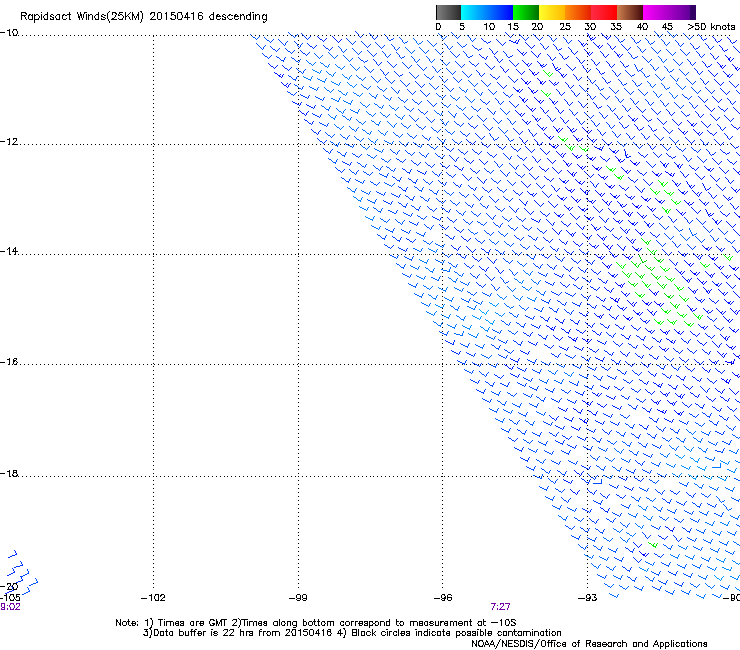
Task: Click the cyan-blue 5-15 knots color segment
Action: (487, 12)
